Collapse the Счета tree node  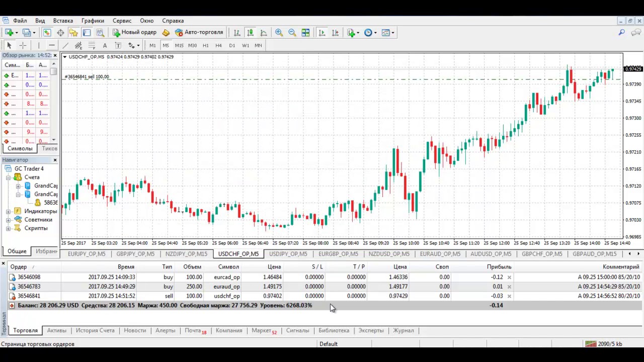click(9, 177)
